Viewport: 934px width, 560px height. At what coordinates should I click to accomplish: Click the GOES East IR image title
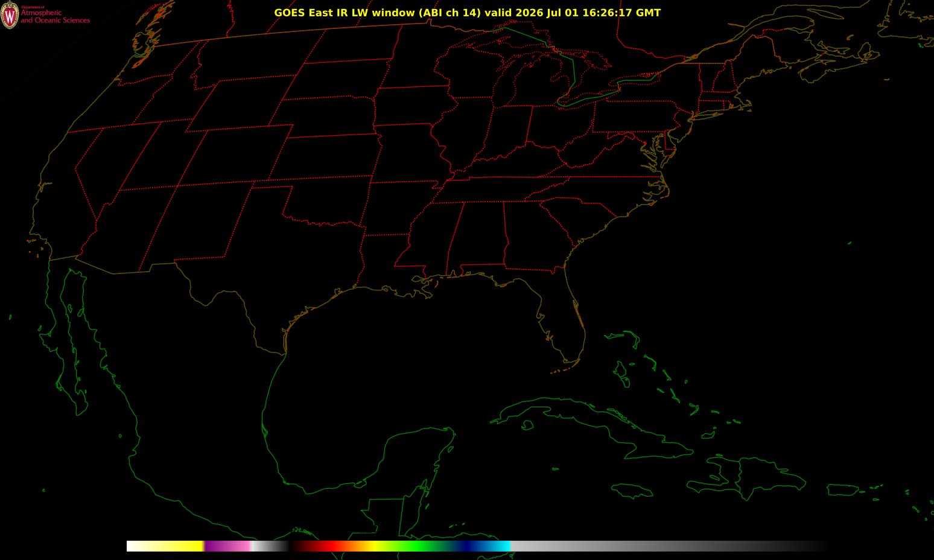pos(467,13)
